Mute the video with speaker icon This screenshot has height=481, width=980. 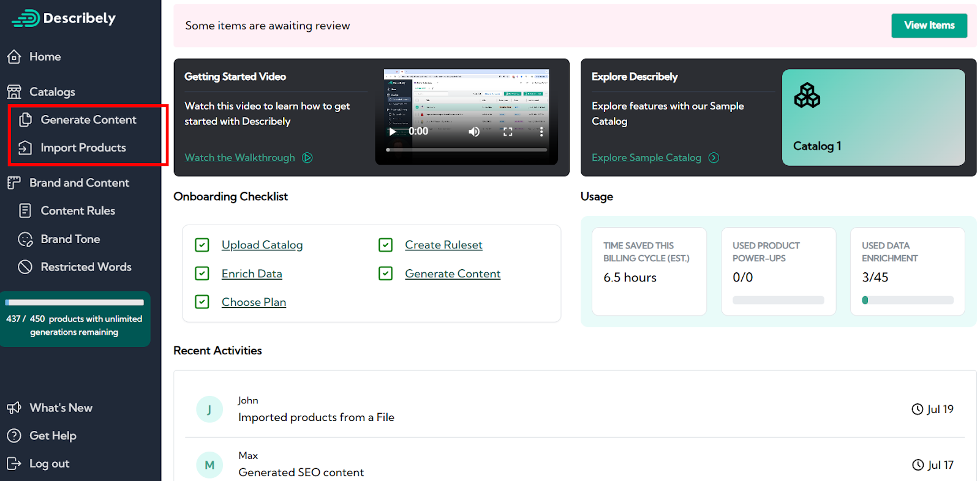tap(474, 132)
